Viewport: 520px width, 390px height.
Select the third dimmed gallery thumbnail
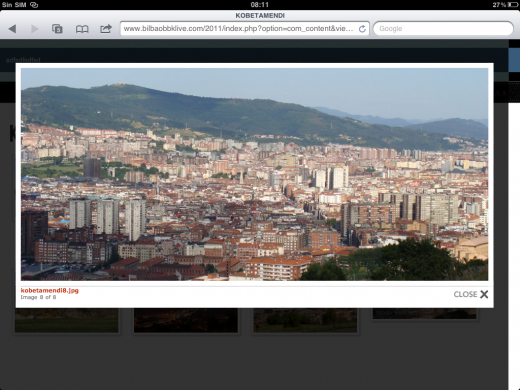(305, 320)
